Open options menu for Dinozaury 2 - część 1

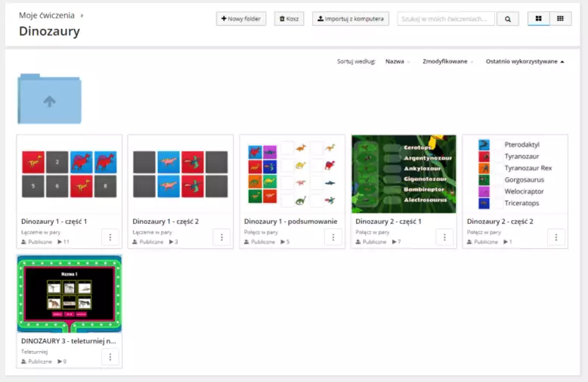[x=444, y=238]
